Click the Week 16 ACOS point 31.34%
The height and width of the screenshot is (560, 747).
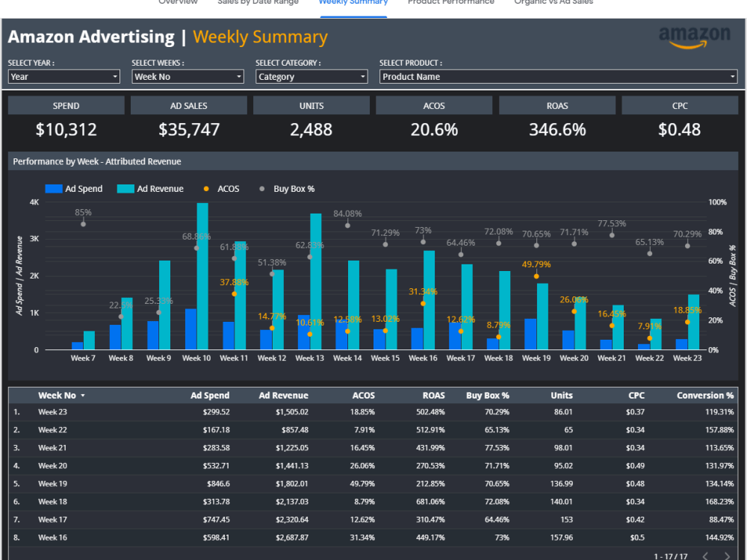(x=423, y=303)
